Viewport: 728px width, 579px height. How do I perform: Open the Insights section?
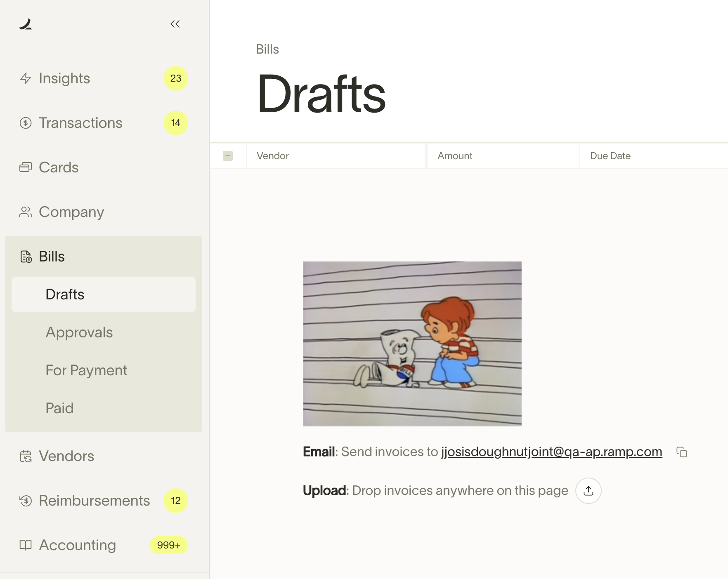click(104, 78)
